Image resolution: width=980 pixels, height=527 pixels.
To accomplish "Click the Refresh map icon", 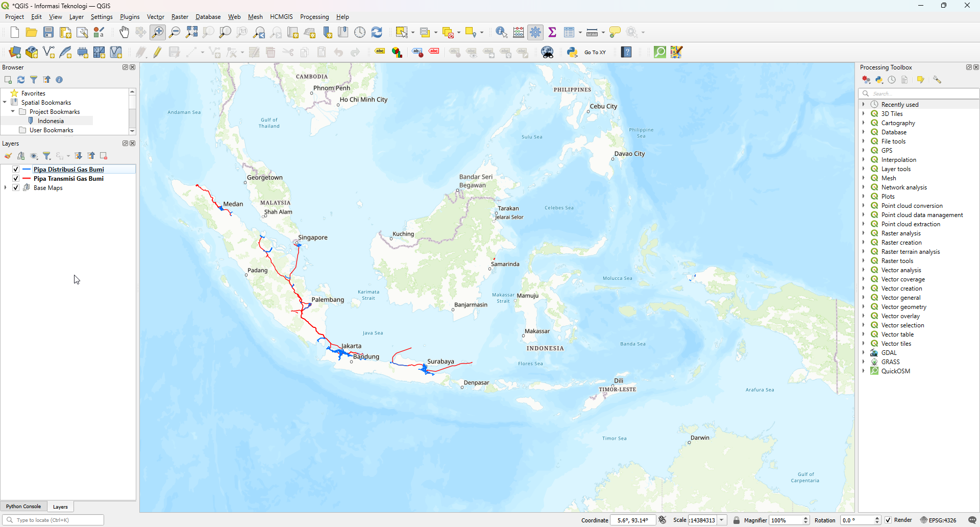I will [x=377, y=32].
